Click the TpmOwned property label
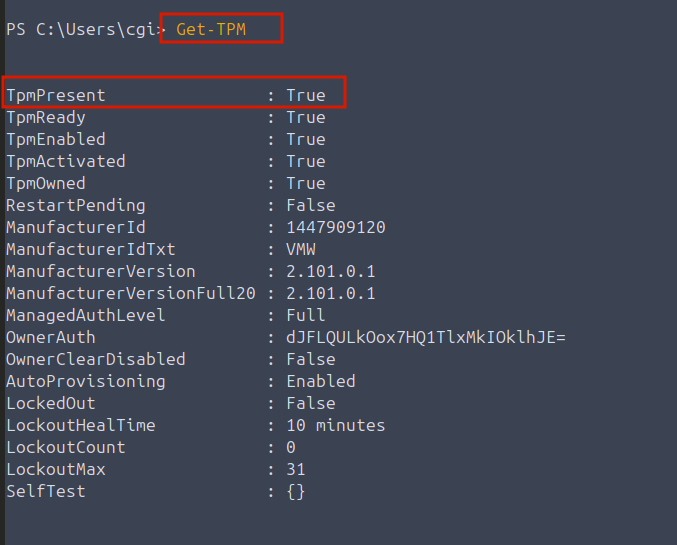The image size is (677, 545). point(46,183)
